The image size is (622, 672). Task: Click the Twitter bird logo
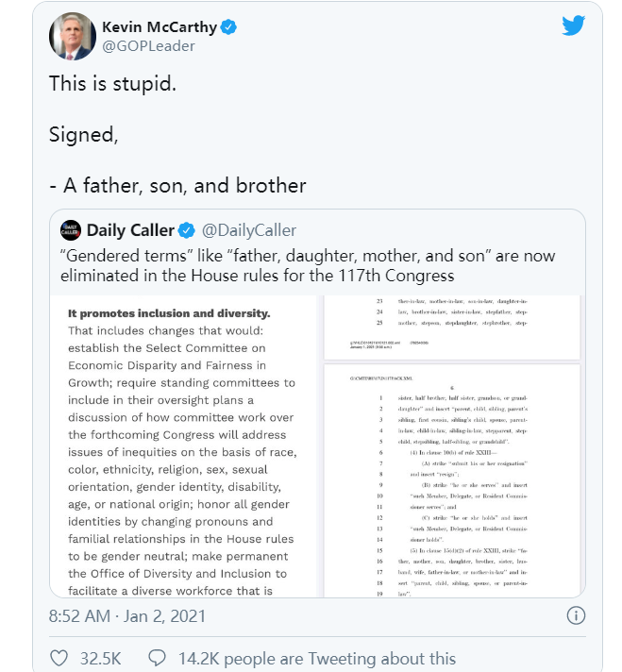pos(573,25)
